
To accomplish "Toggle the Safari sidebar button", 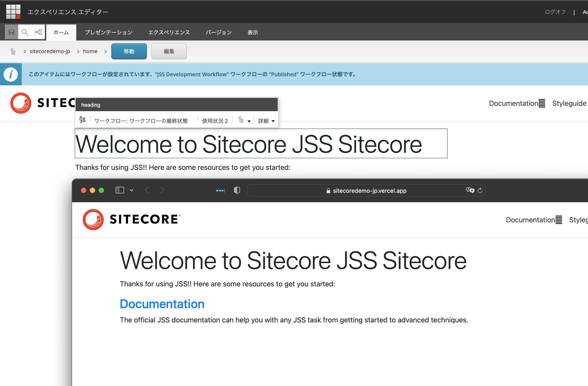I will tap(120, 190).
